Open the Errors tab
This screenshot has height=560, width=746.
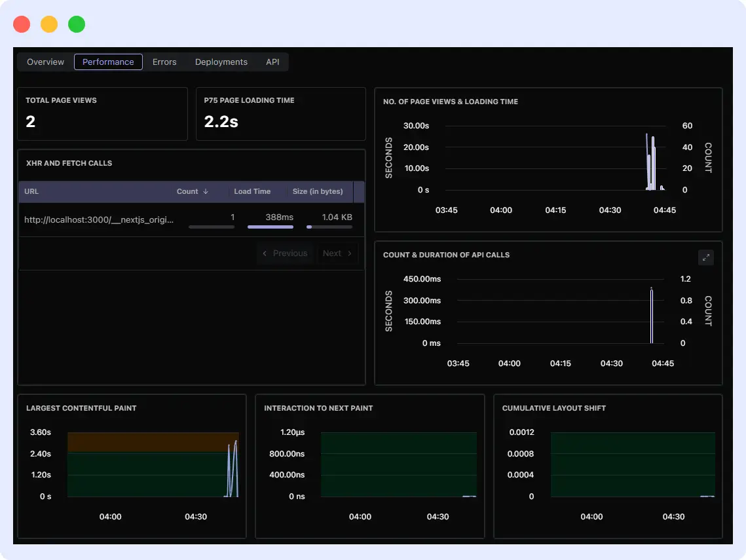(x=164, y=62)
